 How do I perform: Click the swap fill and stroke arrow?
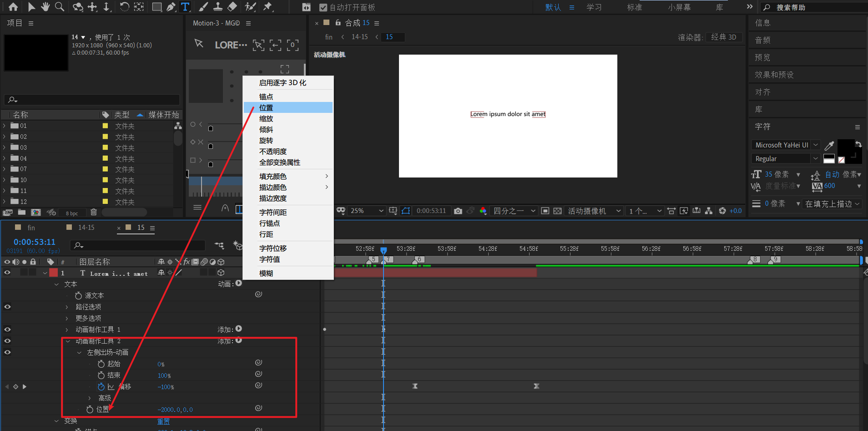(858, 144)
